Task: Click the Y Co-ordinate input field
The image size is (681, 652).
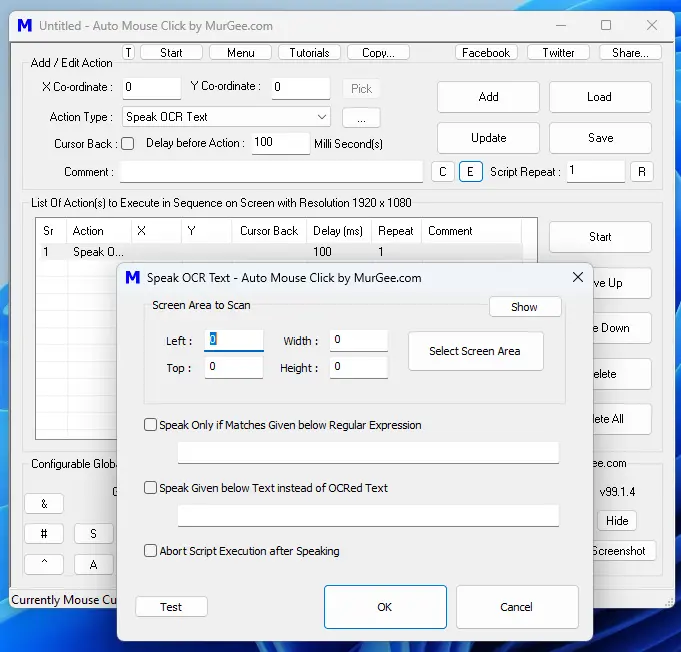Action: (x=301, y=88)
